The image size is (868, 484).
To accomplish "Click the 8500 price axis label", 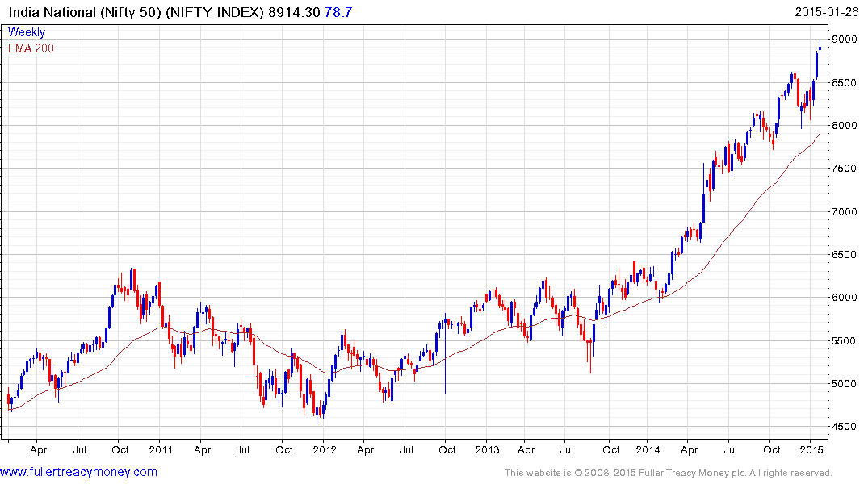I will (x=845, y=83).
